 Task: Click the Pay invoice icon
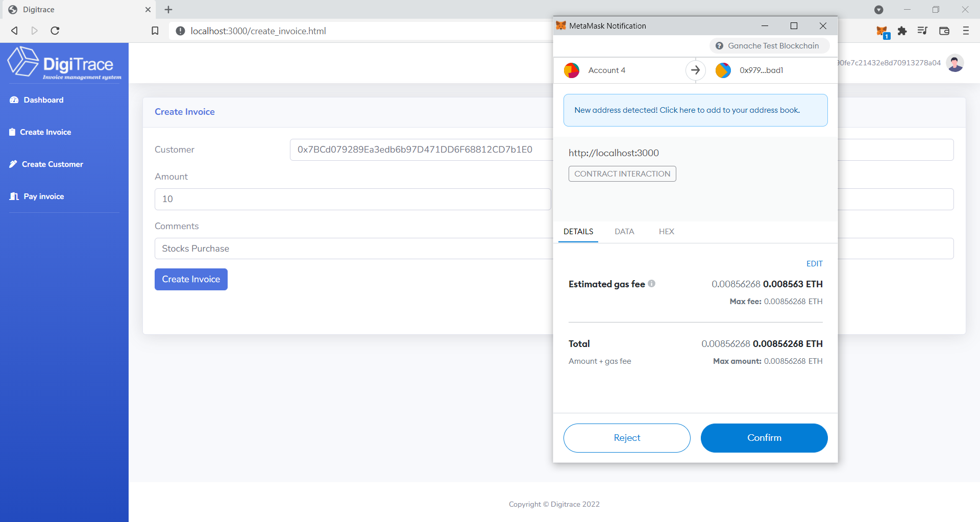(x=14, y=196)
